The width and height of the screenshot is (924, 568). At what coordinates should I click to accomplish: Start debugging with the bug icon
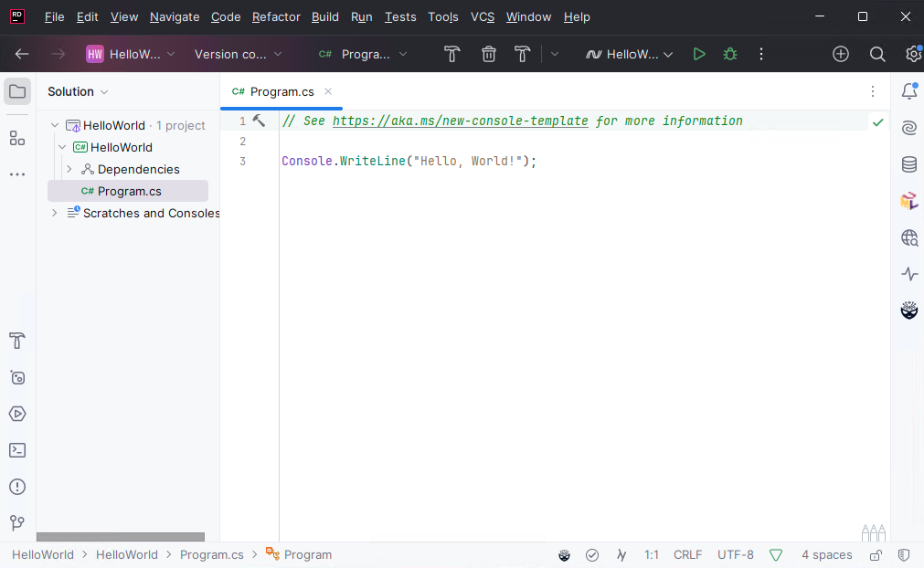[x=730, y=54]
